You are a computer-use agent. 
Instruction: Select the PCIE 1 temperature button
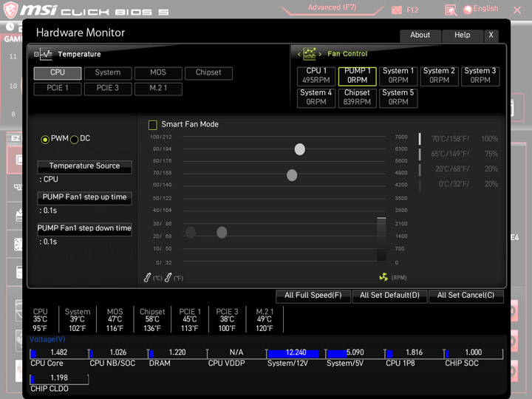point(58,89)
